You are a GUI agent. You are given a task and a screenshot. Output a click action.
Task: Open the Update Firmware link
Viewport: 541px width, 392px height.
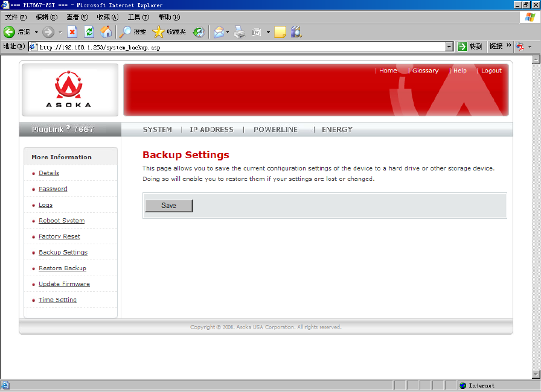[64, 284]
